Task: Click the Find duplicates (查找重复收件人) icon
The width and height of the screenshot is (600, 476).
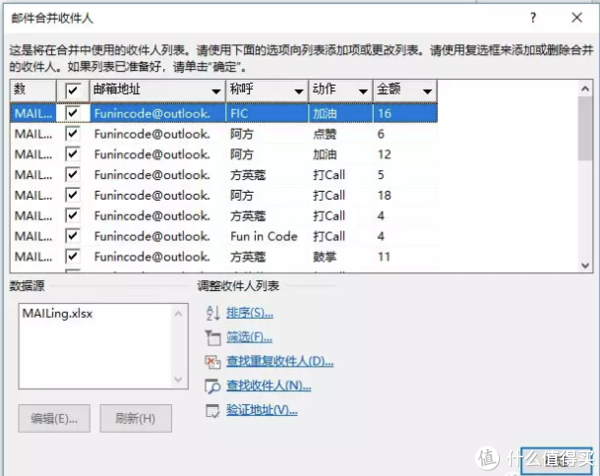Action: (x=210, y=361)
